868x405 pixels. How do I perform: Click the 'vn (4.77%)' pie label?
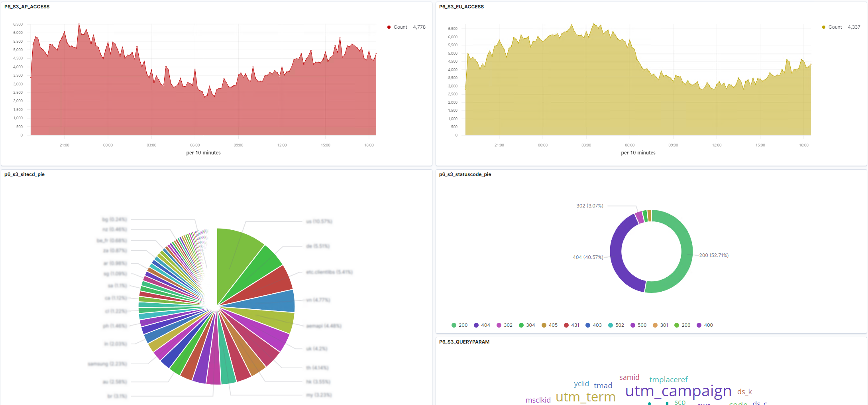coord(318,300)
